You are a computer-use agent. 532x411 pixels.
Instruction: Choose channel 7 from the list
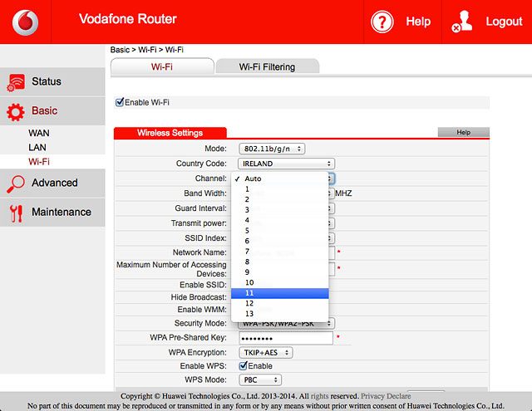280,252
